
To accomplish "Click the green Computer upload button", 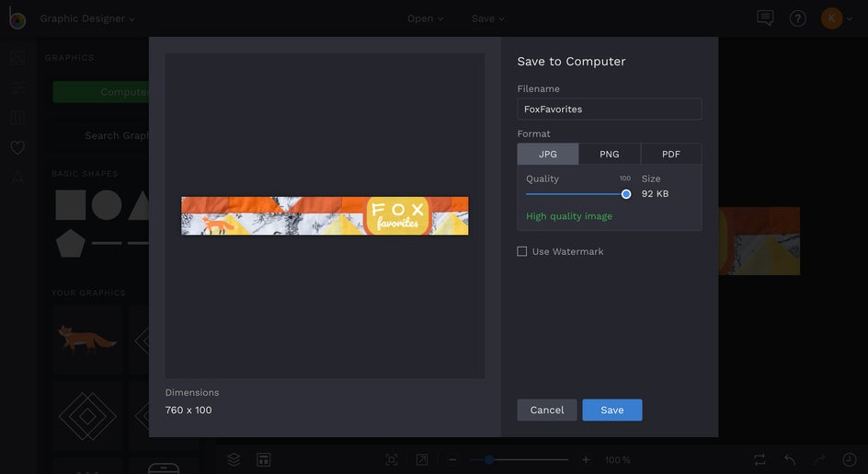I will (101, 92).
